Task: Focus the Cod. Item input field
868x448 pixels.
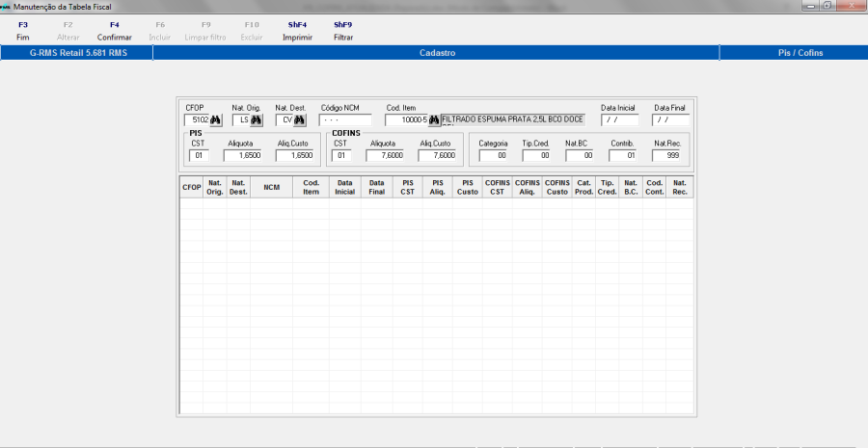Action: (406, 120)
